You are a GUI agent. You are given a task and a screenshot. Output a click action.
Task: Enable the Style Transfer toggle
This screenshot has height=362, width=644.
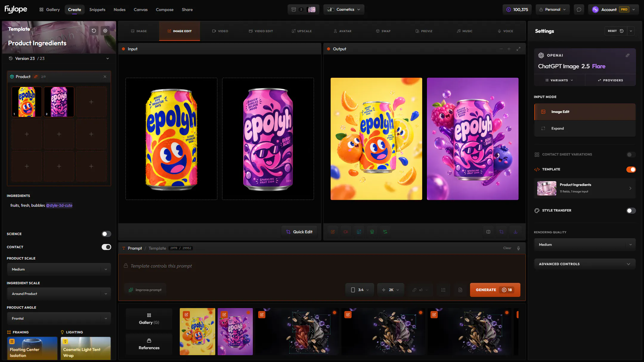click(631, 211)
